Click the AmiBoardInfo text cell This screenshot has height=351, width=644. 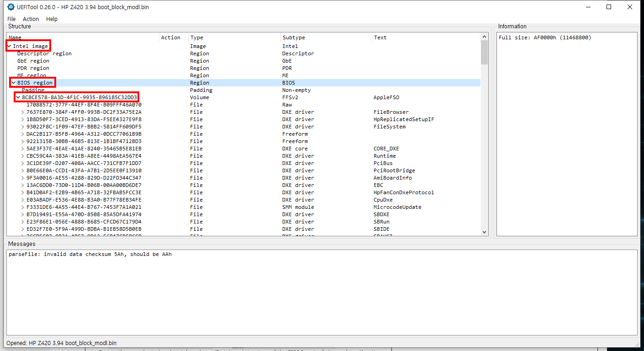click(x=392, y=178)
